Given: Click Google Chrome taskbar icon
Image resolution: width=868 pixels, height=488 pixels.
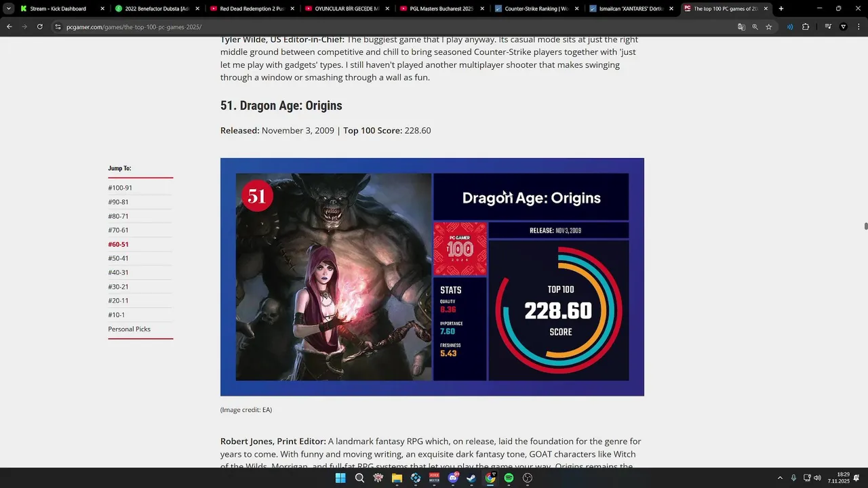Looking at the screenshot, I should click(x=490, y=478).
